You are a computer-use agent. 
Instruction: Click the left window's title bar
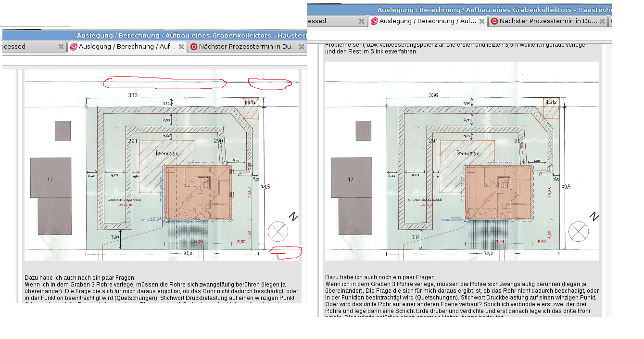pos(154,35)
